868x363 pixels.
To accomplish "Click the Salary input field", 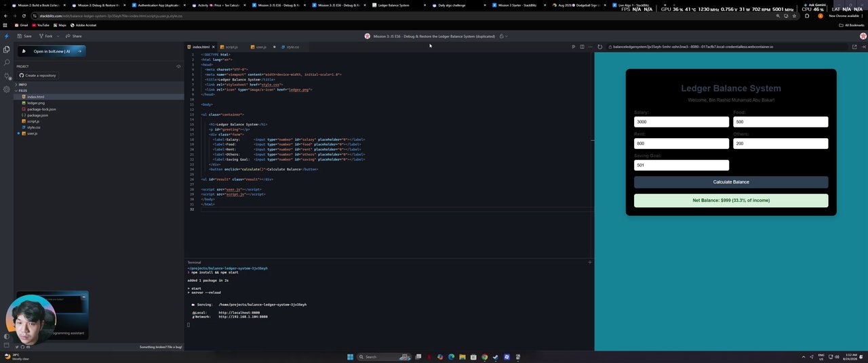I will pos(682,122).
